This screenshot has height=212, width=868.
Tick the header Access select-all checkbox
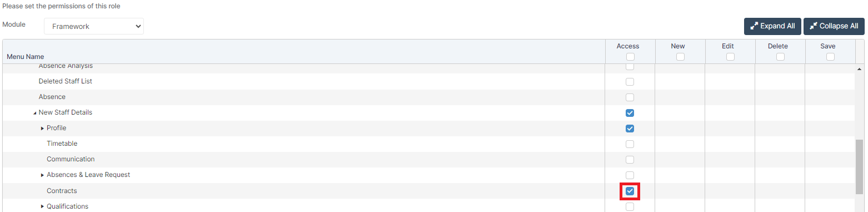[x=630, y=57]
